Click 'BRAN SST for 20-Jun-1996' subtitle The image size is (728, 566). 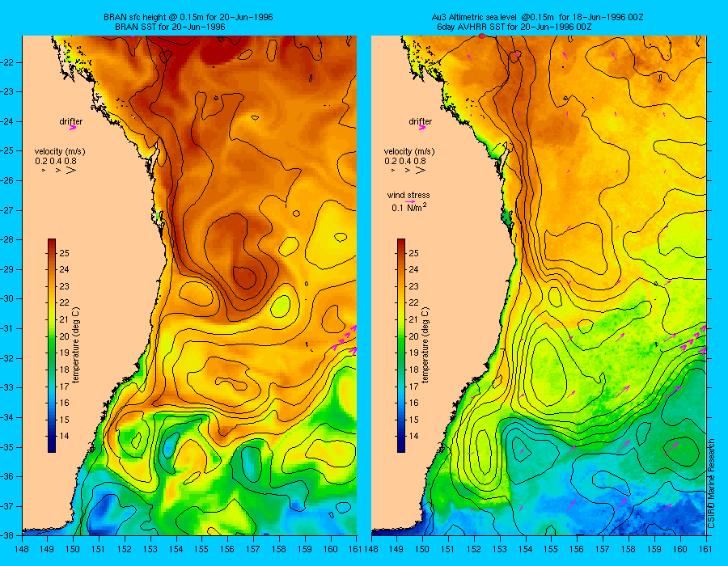coord(170,27)
